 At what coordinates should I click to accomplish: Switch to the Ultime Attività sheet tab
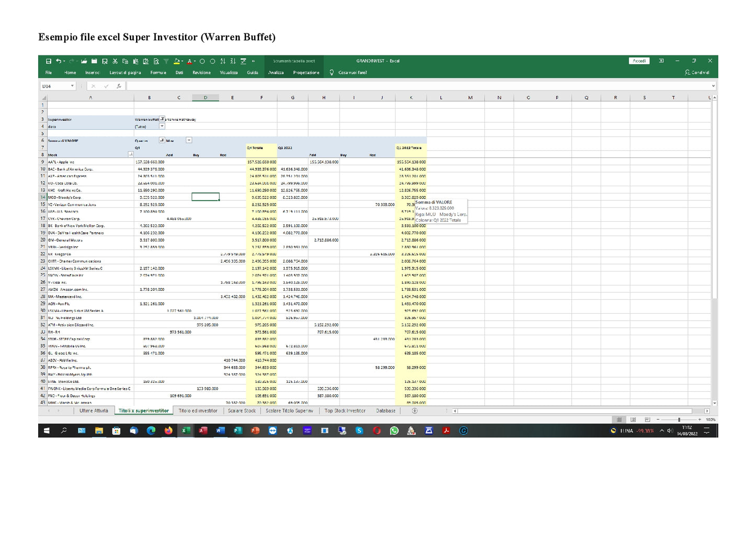(x=94, y=411)
